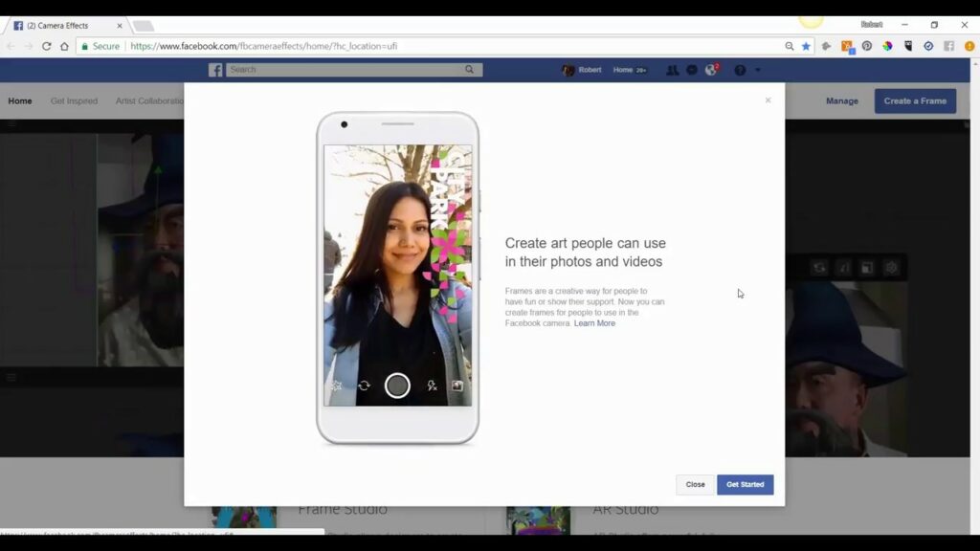Go to the Home tab of Camera Effects
The width and height of the screenshot is (980, 551).
click(x=20, y=100)
